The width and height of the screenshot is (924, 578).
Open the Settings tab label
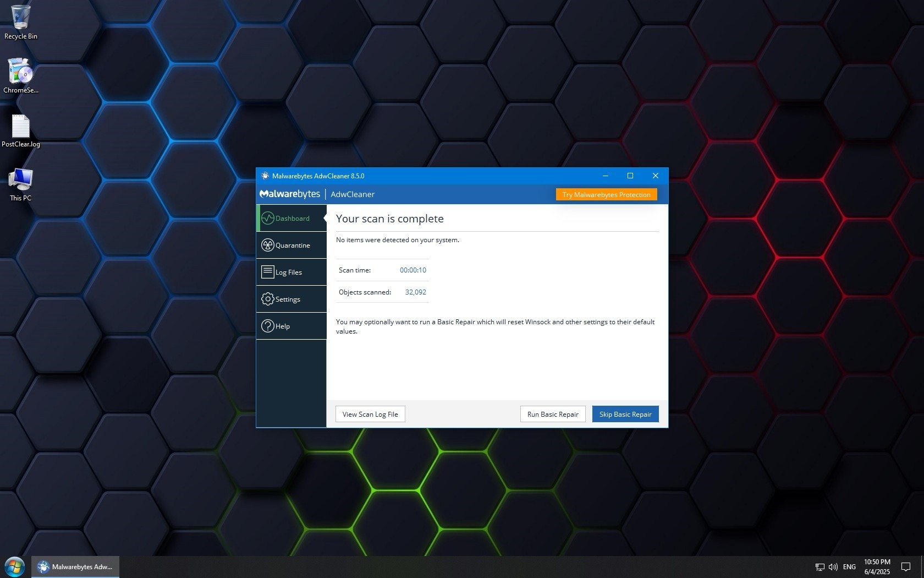coord(288,299)
